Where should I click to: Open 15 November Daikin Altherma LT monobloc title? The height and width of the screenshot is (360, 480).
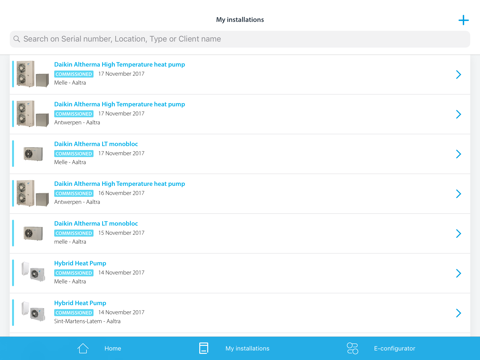[96, 223]
